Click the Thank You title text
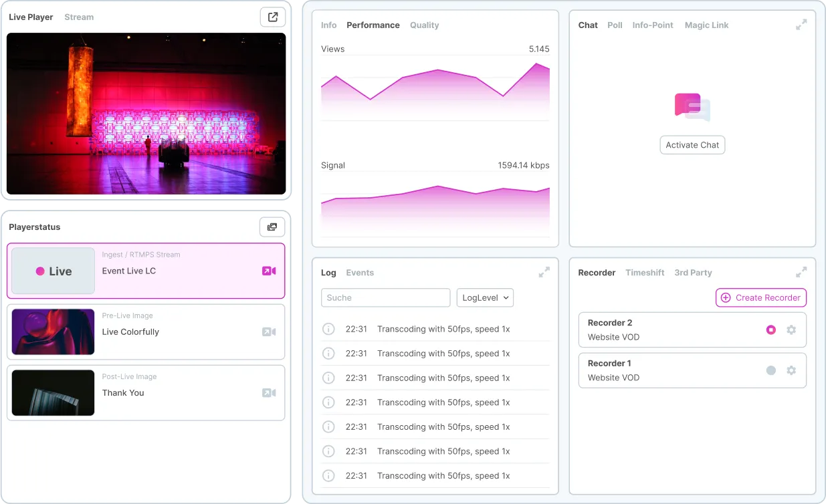826x504 pixels. coord(123,393)
